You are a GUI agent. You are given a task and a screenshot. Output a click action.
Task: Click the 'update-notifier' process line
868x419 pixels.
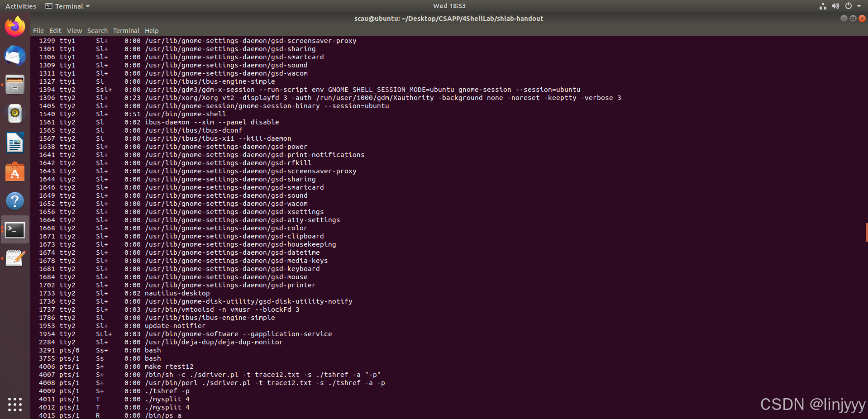(x=122, y=326)
